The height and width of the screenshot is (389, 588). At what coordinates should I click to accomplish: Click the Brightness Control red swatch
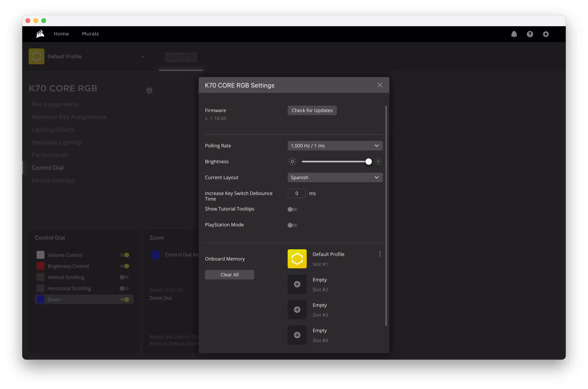tap(41, 266)
